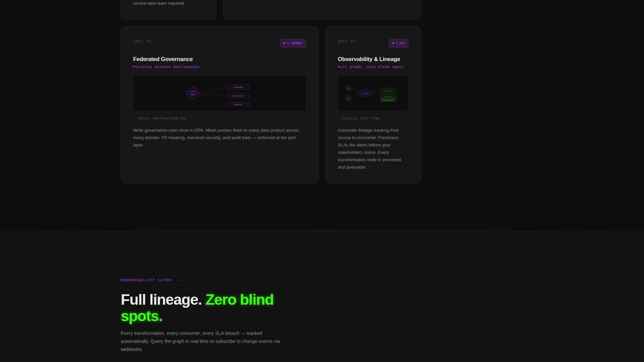This screenshot has width=644, height=362.
Task: Click the 'Full lineage.' heading text
Action: pyautogui.click(x=161, y=300)
